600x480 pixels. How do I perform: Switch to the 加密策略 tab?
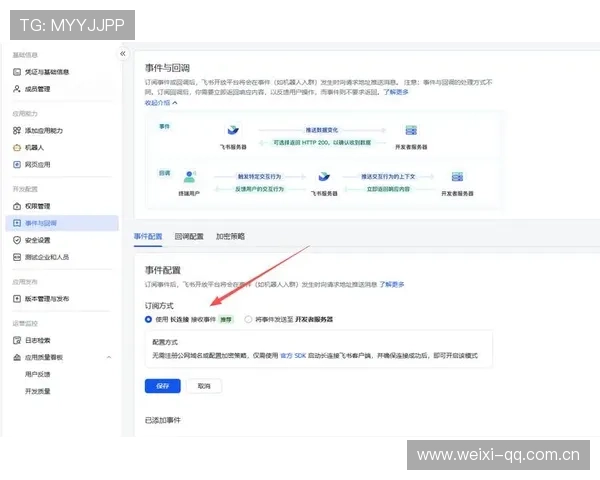click(230, 237)
